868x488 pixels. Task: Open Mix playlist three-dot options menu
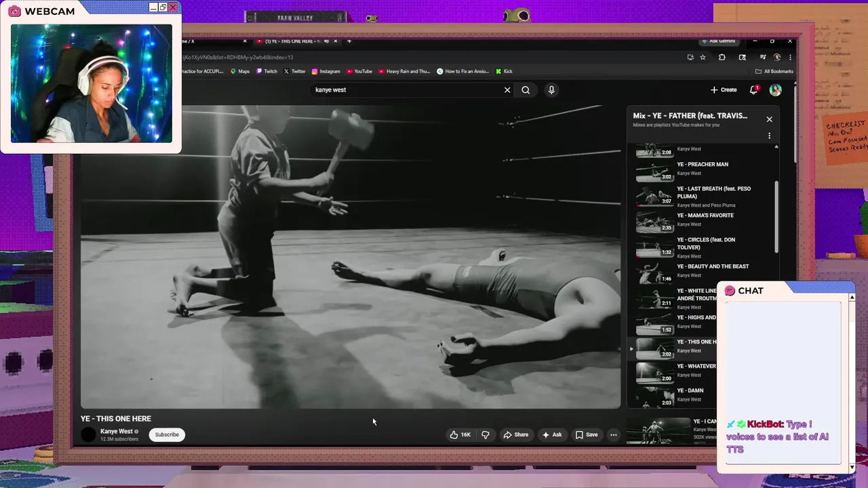[769, 136]
